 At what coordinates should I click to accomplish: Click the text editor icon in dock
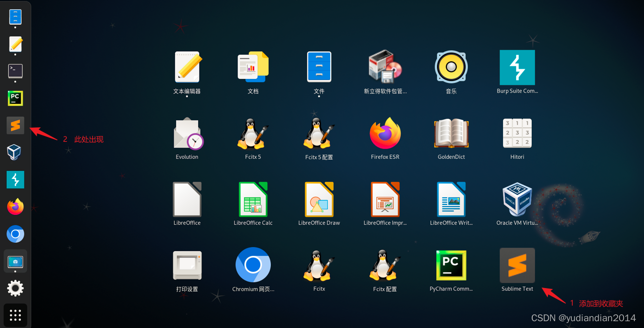click(15, 44)
